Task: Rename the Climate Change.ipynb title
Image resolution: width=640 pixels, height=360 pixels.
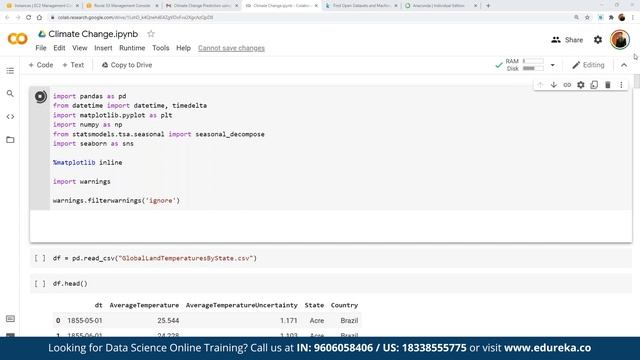Action: pos(93,34)
